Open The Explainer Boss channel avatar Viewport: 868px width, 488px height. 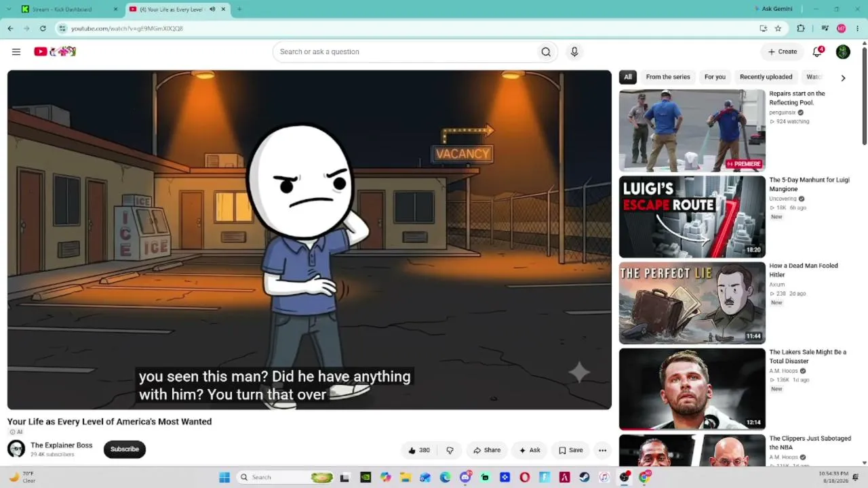16,449
